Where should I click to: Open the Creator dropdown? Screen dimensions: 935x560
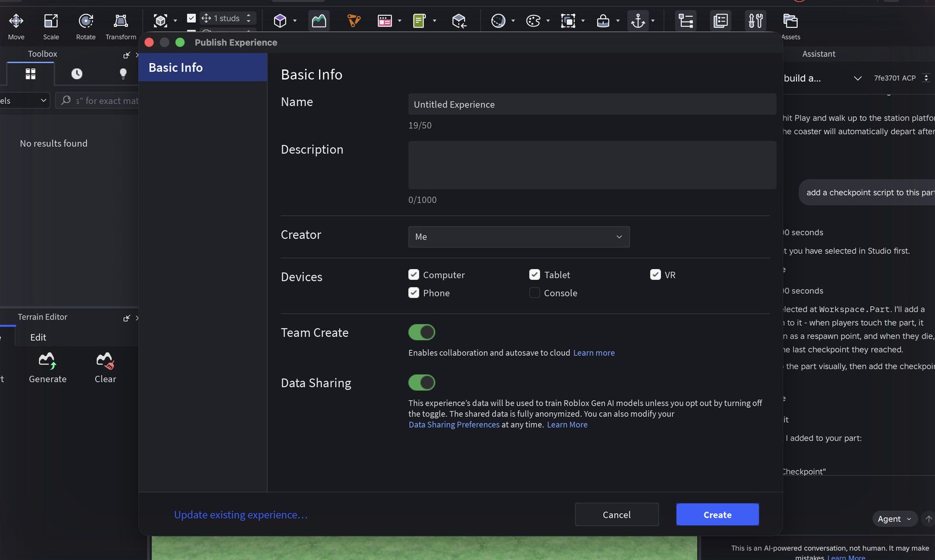click(519, 236)
